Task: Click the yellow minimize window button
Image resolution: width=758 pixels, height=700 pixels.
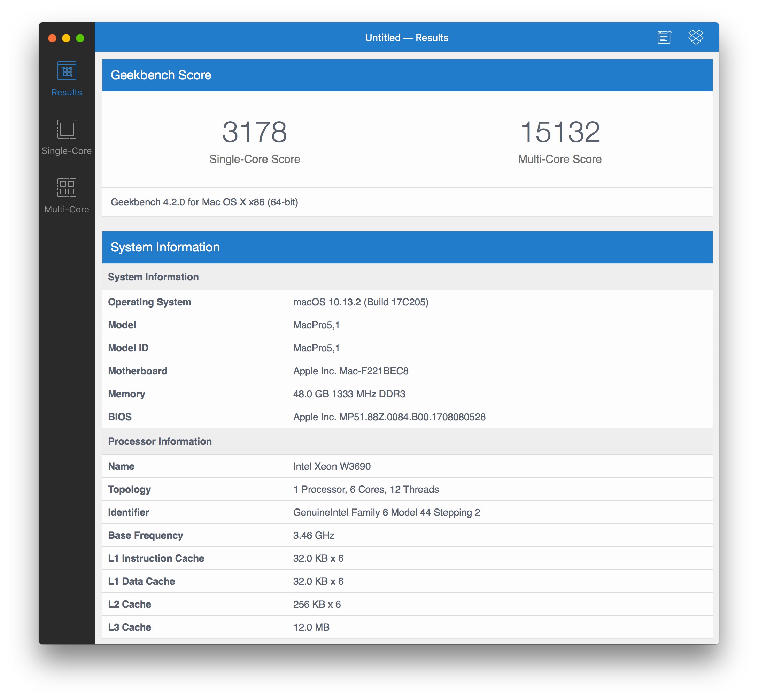Action: click(x=66, y=38)
